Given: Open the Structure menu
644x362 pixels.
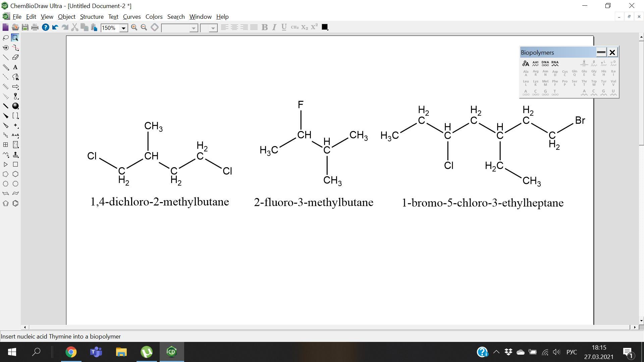Looking at the screenshot, I should click(92, 17).
